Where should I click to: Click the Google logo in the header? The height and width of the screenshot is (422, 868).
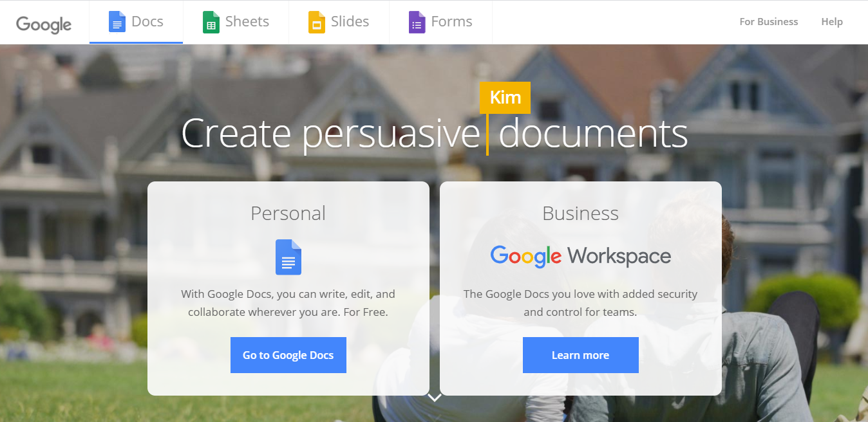pyautogui.click(x=44, y=24)
